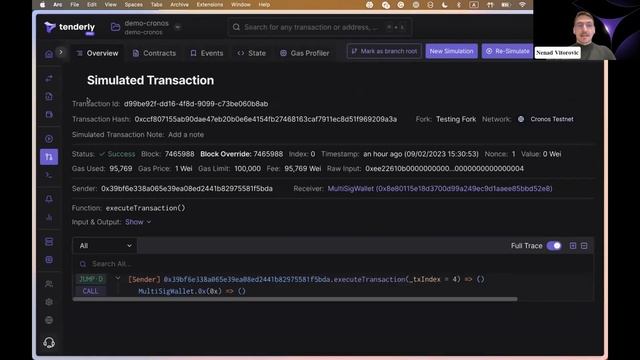Open database stack icon in sidebar
This screenshot has width=640, height=360.
(x=49, y=242)
